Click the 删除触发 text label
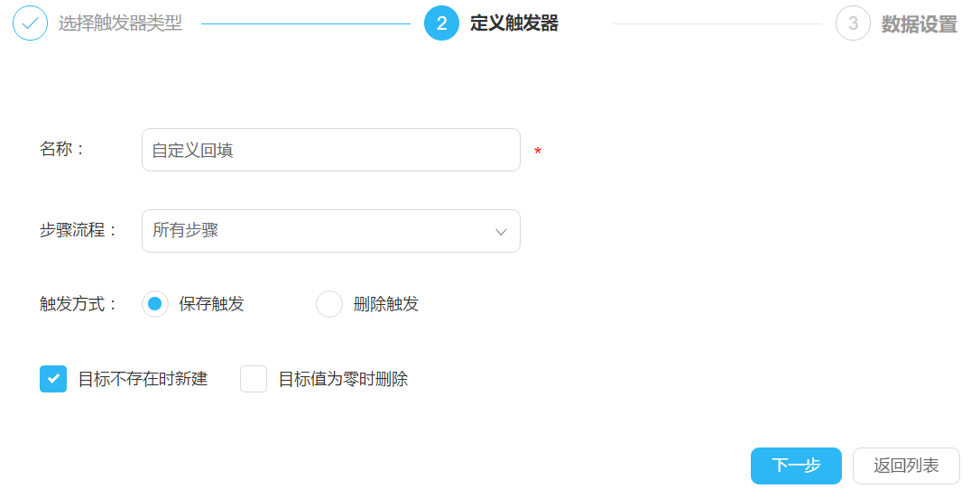This screenshot has width=980, height=489. tap(386, 304)
